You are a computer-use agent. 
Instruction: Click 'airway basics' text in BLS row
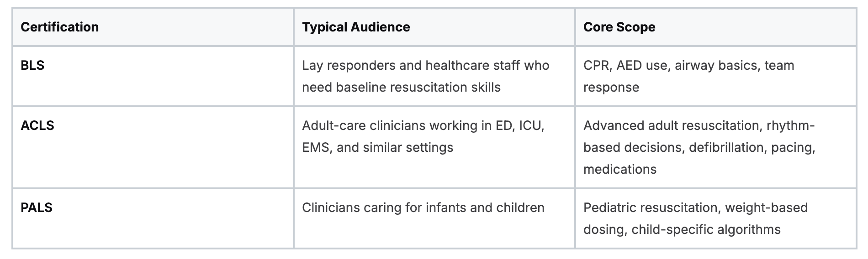[x=716, y=66]
